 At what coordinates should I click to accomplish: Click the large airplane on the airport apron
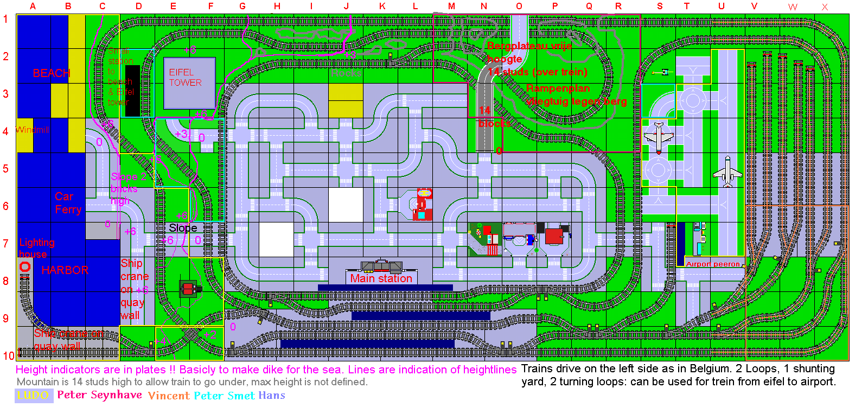(x=658, y=138)
